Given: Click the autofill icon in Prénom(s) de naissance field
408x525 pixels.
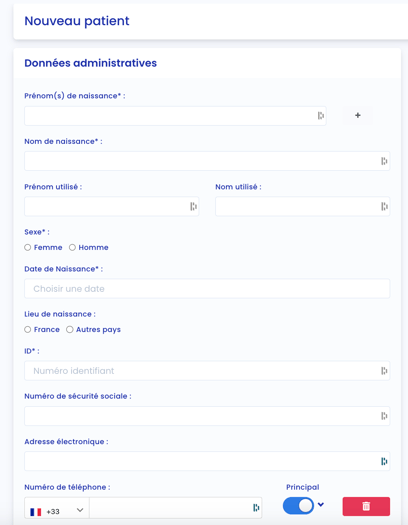Looking at the screenshot, I should (x=321, y=116).
